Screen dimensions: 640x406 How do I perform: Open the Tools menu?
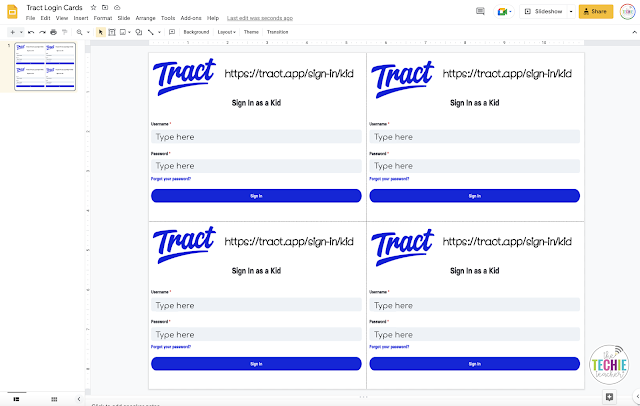(x=168, y=18)
